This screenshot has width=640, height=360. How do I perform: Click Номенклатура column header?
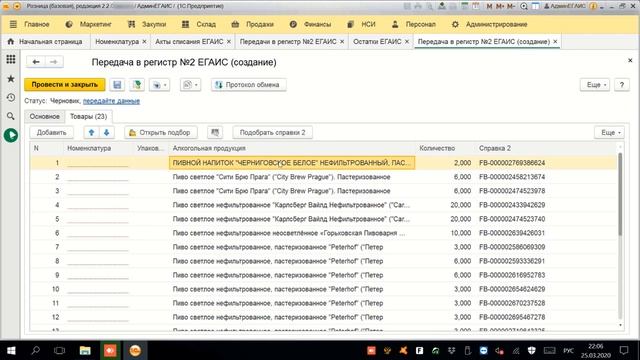[x=89, y=148]
